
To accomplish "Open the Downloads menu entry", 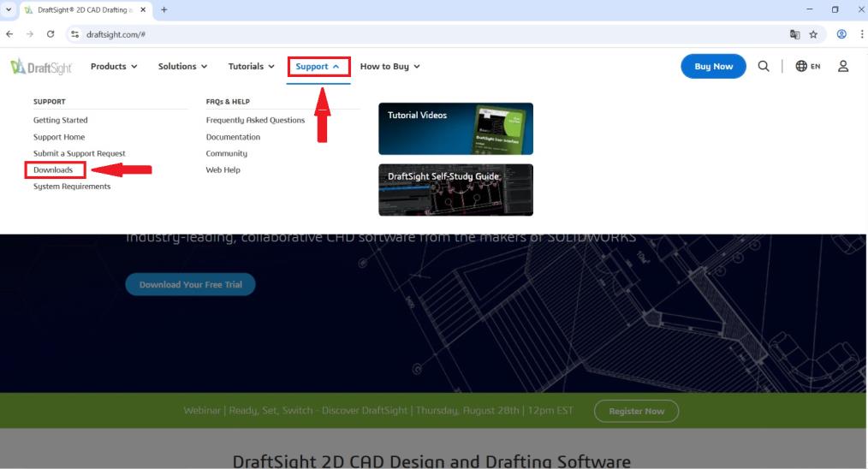I will (x=53, y=170).
